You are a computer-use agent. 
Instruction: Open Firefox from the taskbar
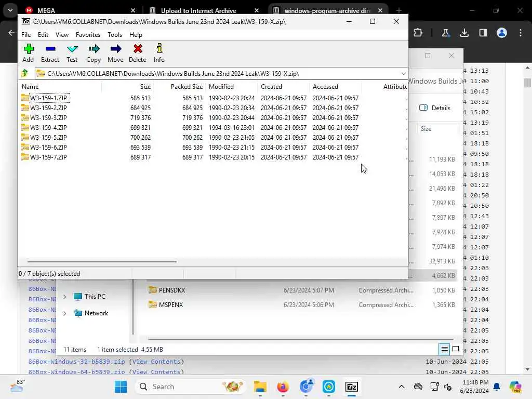[283, 387]
